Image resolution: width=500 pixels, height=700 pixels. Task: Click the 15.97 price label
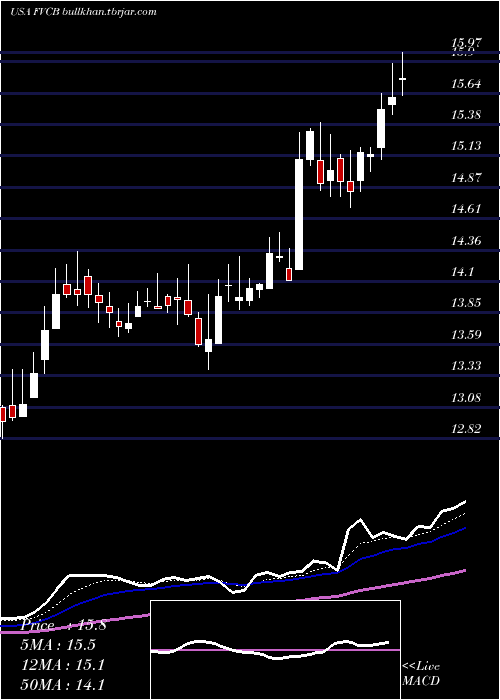click(467, 43)
